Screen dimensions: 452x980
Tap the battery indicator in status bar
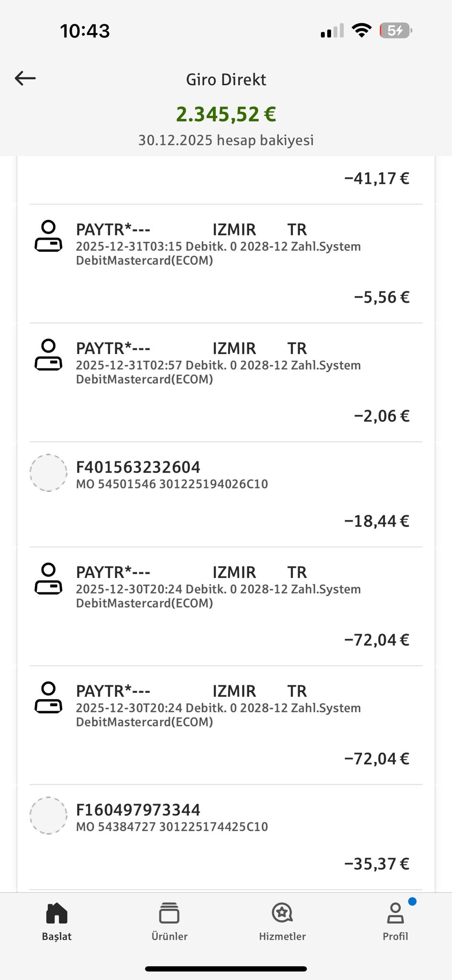point(396,31)
